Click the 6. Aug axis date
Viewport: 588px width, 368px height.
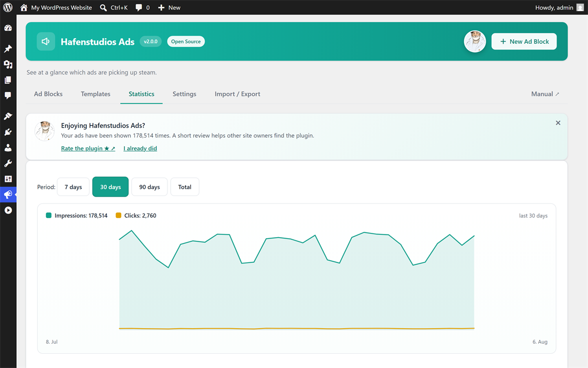[x=540, y=342]
